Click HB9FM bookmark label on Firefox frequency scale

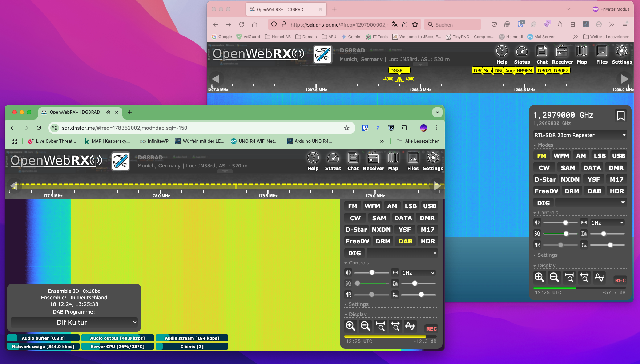coord(524,71)
